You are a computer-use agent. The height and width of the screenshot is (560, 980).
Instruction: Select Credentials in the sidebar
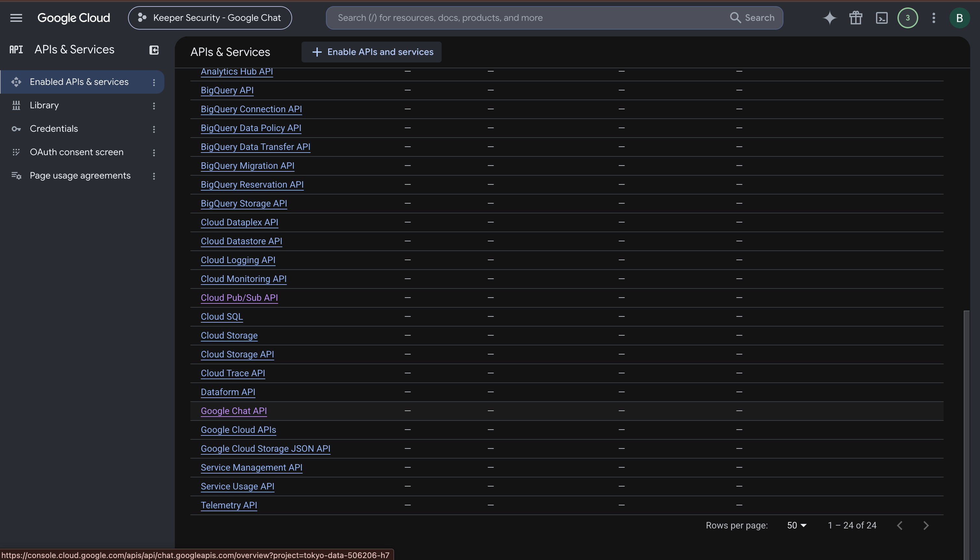point(54,129)
